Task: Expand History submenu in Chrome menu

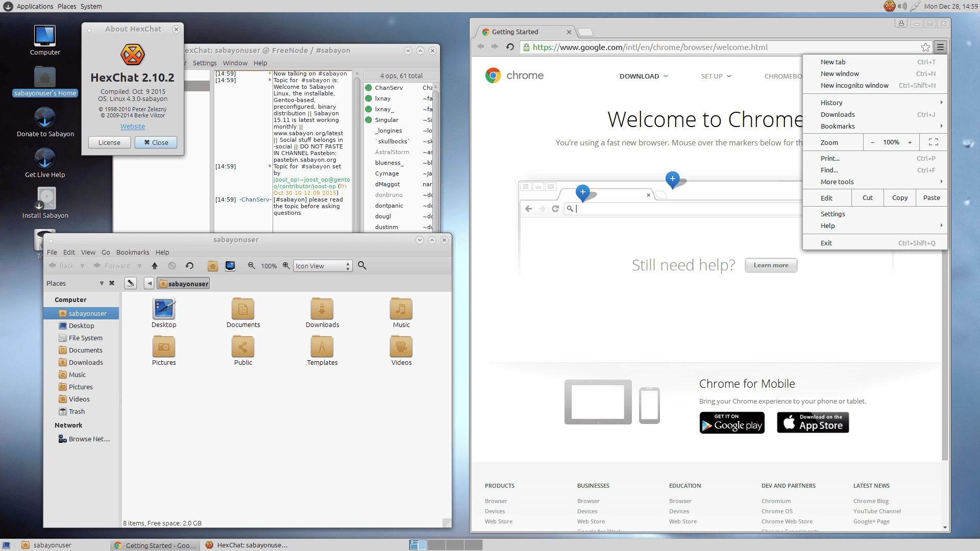Action: (875, 103)
